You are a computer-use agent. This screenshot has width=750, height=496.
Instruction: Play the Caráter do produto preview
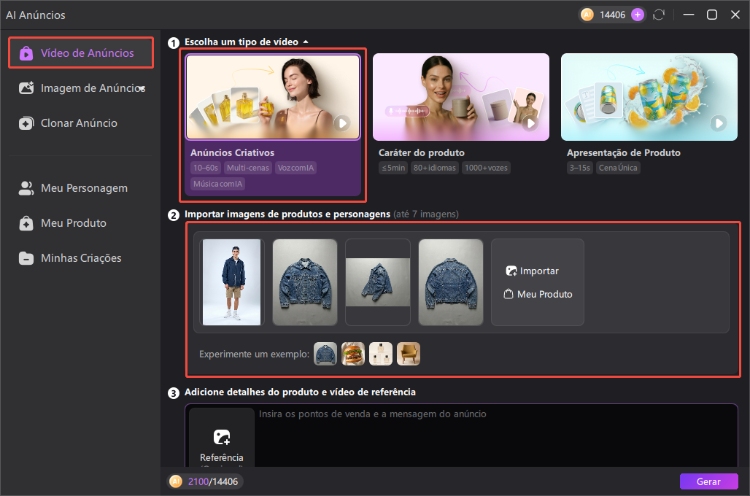530,123
